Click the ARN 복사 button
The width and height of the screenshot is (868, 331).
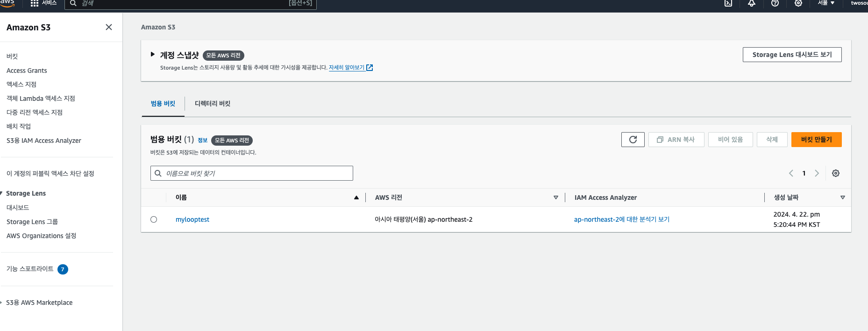(676, 140)
